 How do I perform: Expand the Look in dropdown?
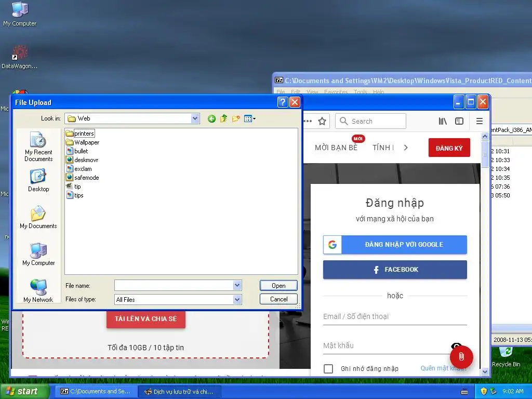[x=195, y=118]
